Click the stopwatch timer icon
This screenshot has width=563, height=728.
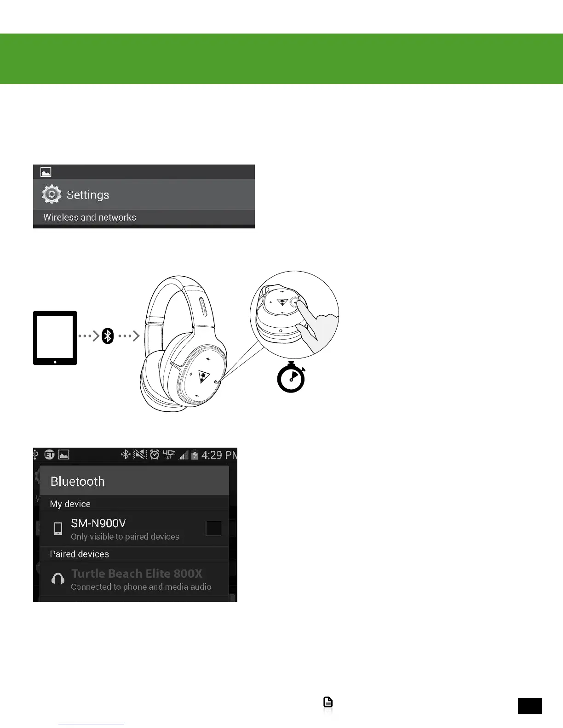[291, 377]
